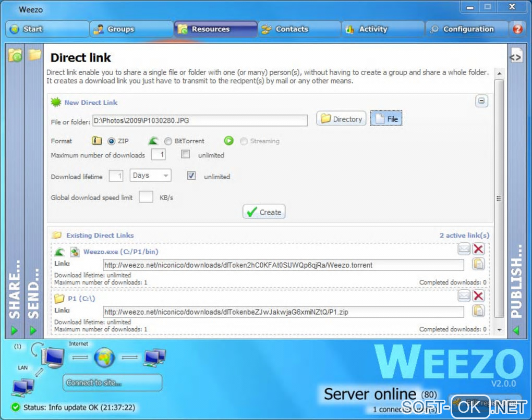Click the Internet globe icon
532x420 pixels.
104,357
